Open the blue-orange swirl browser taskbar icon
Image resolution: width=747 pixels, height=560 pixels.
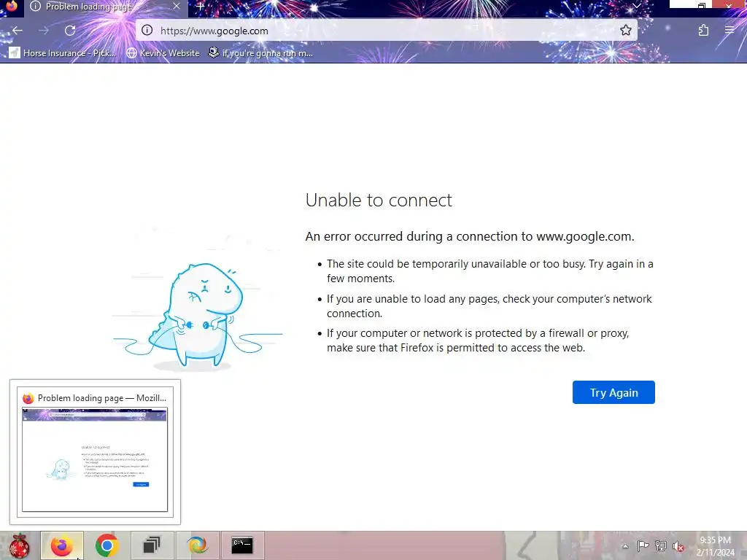[197, 545]
